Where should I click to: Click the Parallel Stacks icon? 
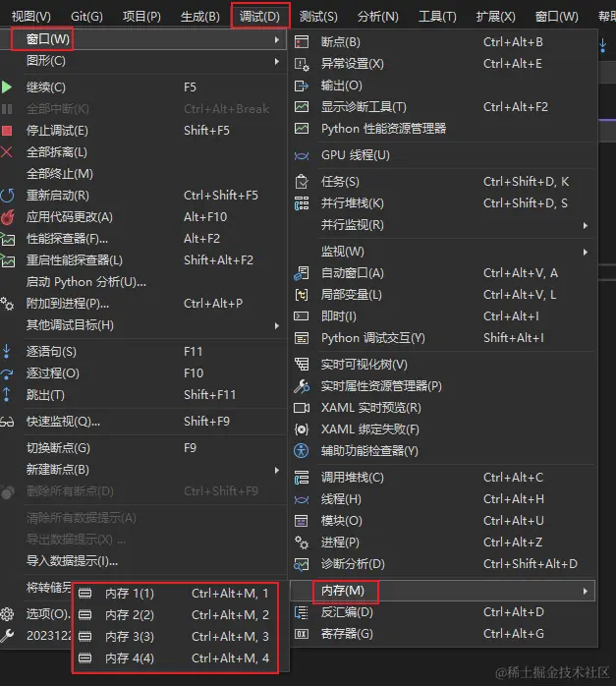point(302,203)
